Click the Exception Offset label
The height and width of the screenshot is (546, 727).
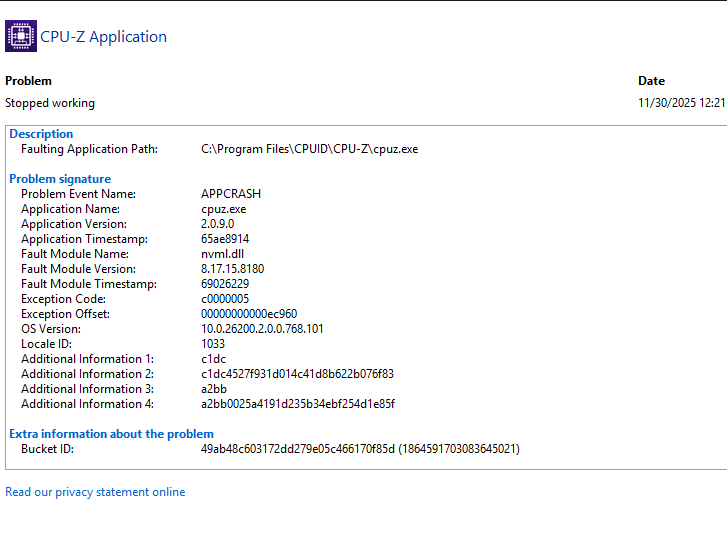(x=65, y=314)
